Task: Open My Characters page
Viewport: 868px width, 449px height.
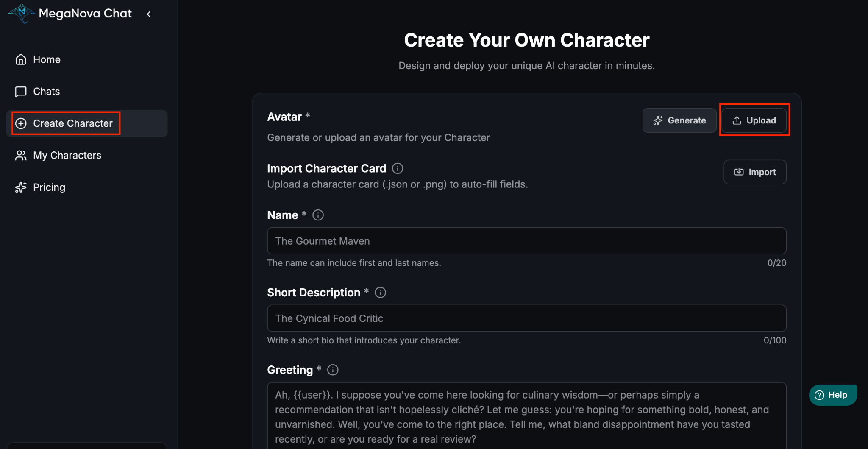Action: [67, 155]
